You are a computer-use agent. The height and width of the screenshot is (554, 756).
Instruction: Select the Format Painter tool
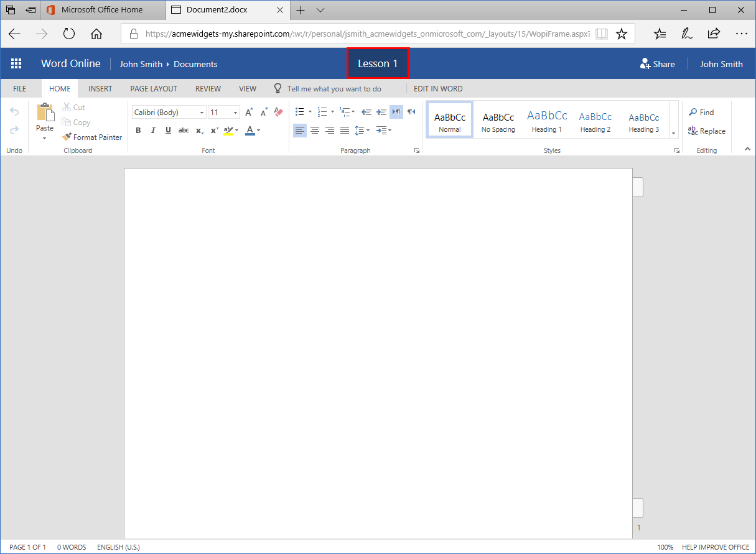pyautogui.click(x=92, y=137)
